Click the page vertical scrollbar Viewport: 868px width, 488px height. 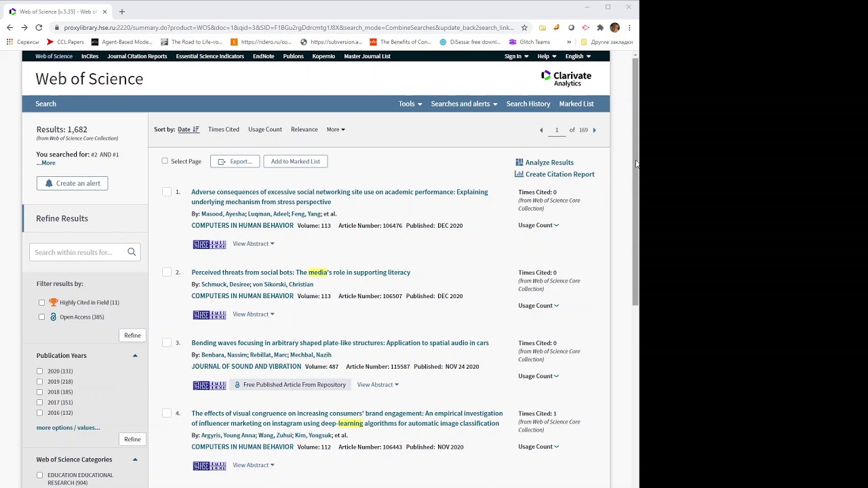635,183
